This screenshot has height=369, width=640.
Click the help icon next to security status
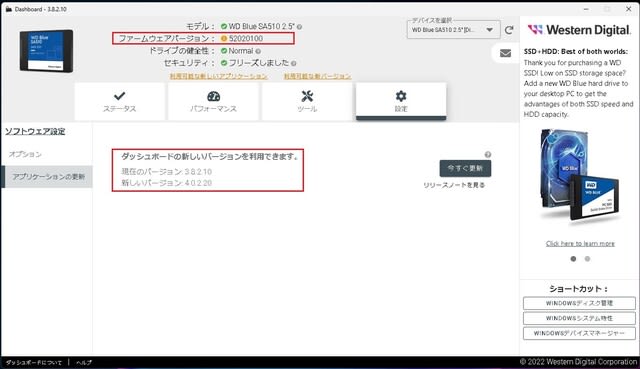[293, 63]
